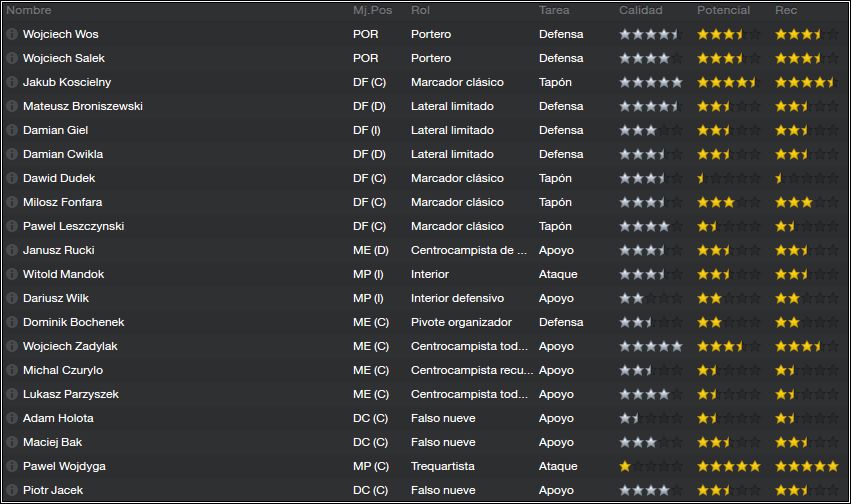Image resolution: width=851 pixels, height=504 pixels.
Task: Open the info icon for Dawid Dudek
Action: pyautogui.click(x=12, y=178)
